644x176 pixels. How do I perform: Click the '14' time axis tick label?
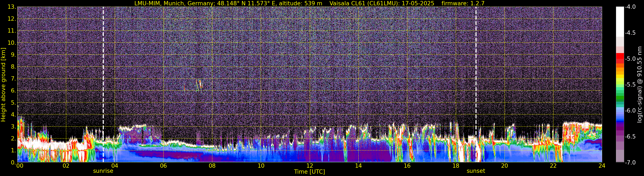[358, 166]
